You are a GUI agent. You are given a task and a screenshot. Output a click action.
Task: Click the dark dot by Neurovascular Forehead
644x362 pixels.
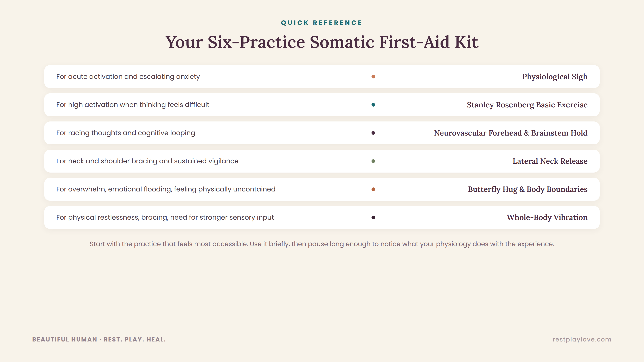(x=373, y=133)
